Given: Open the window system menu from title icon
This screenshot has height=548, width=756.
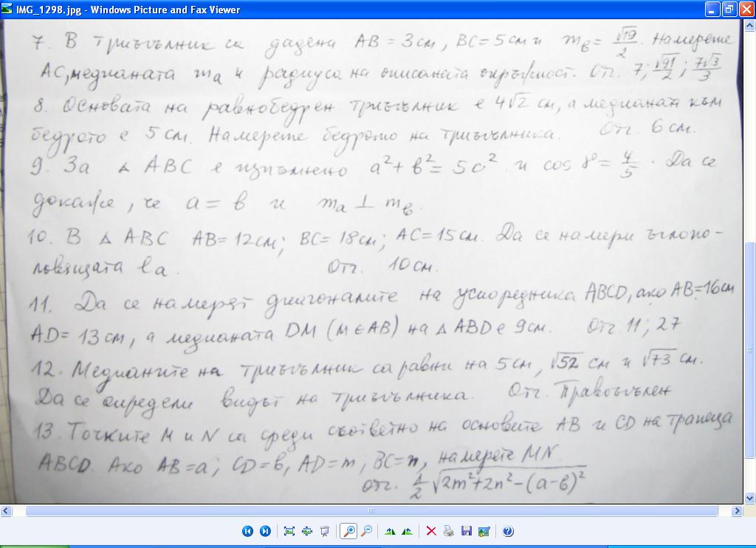Looking at the screenshot, I should (7, 9).
